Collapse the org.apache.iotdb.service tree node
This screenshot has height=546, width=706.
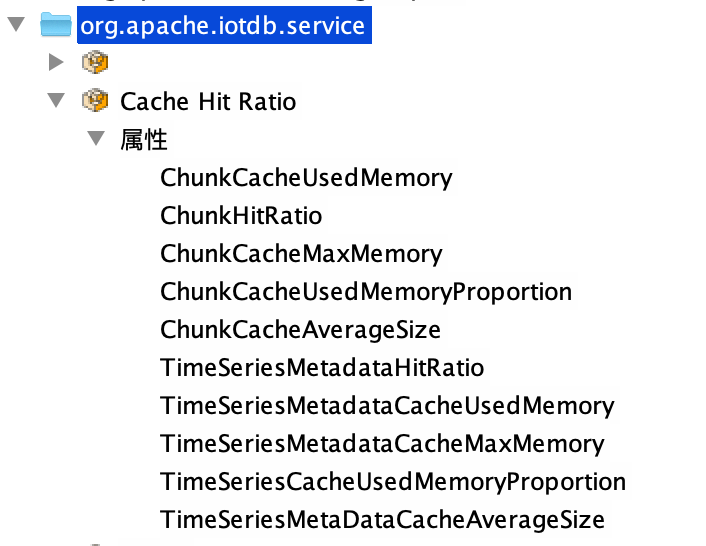point(14,25)
